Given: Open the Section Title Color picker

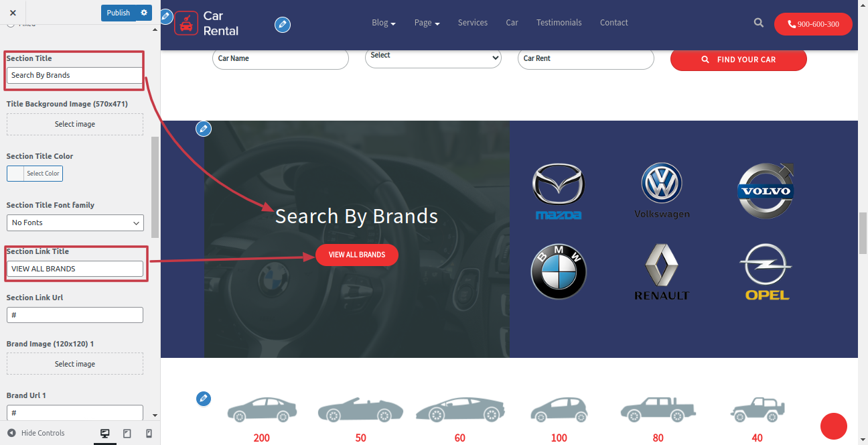Looking at the screenshot, I should click(x=35, y=174).
